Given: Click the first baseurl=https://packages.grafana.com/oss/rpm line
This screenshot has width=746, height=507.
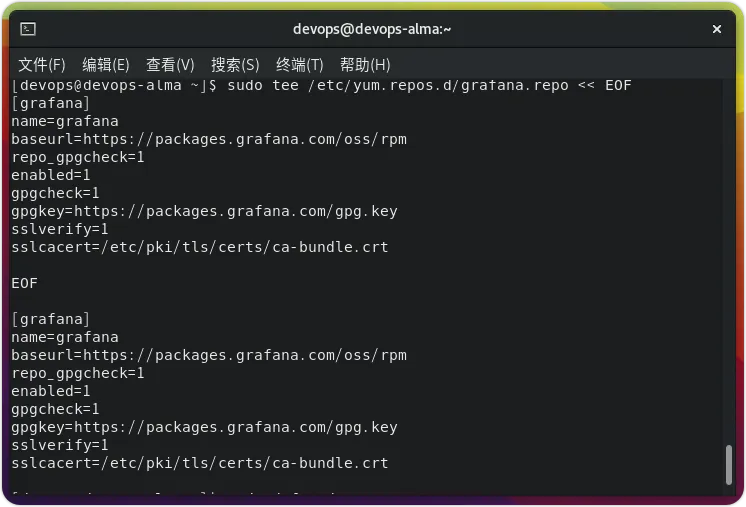Looking at the screenshot, I should click(209, 139).
